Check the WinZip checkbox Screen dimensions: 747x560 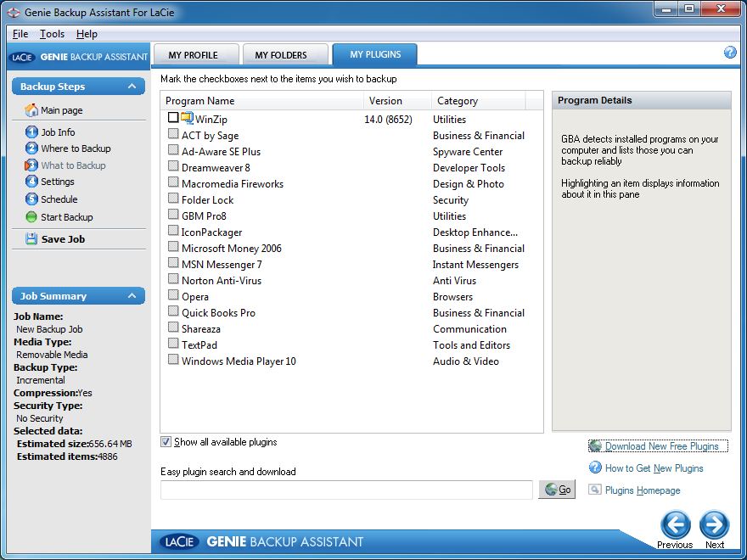tap(173, 117)
